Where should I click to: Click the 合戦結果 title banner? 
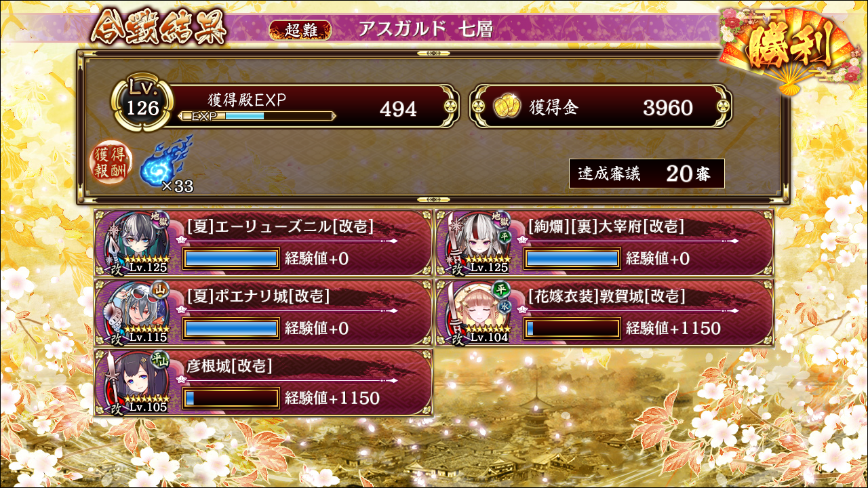pos(159,28)
